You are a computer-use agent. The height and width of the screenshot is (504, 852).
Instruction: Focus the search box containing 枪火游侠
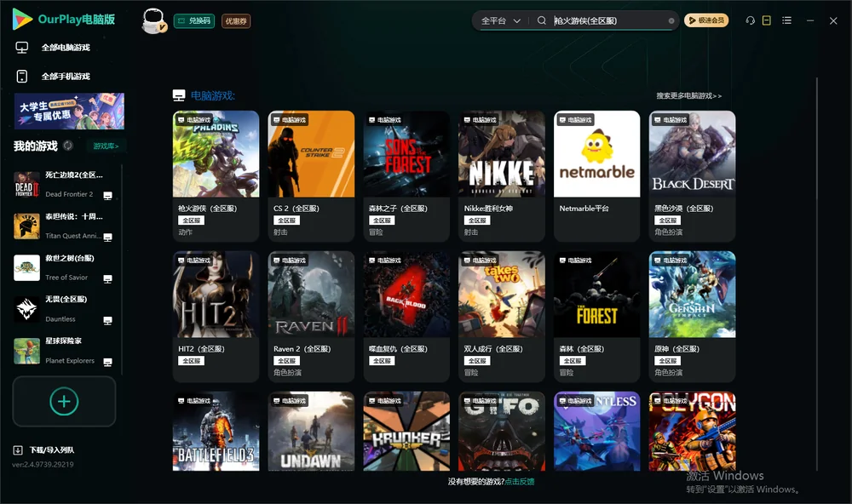pos(608,20)
